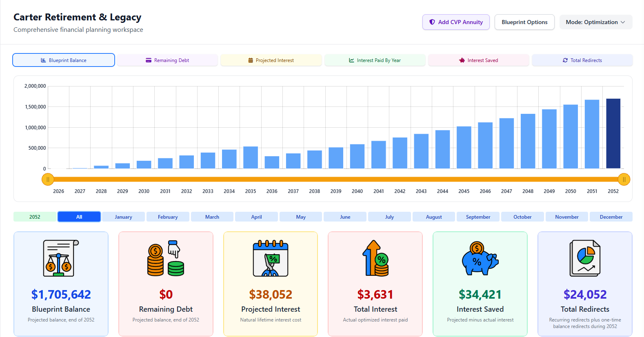Click the 2036 axis year label
644x337 pixels.
[x=272, y=191]
